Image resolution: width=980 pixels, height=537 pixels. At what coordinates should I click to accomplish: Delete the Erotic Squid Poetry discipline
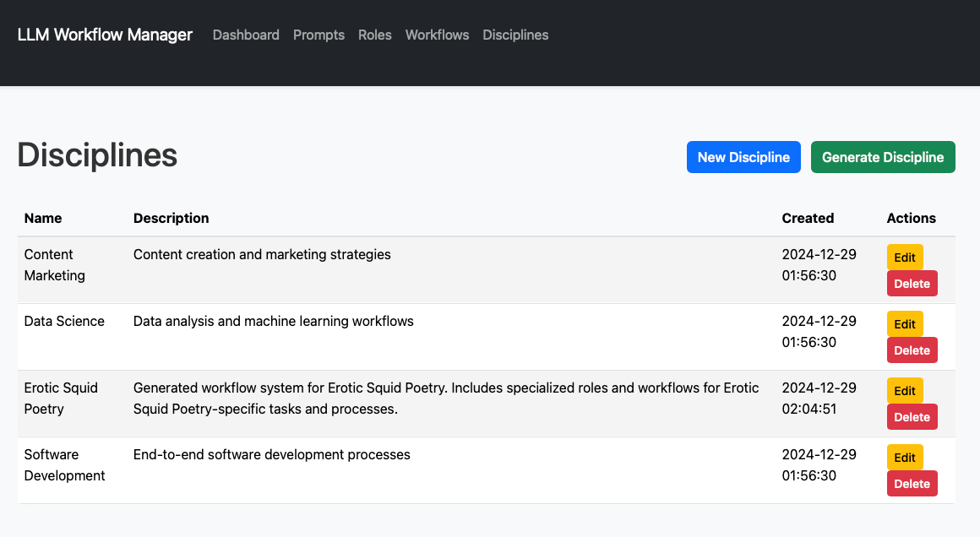click(912, 416)
